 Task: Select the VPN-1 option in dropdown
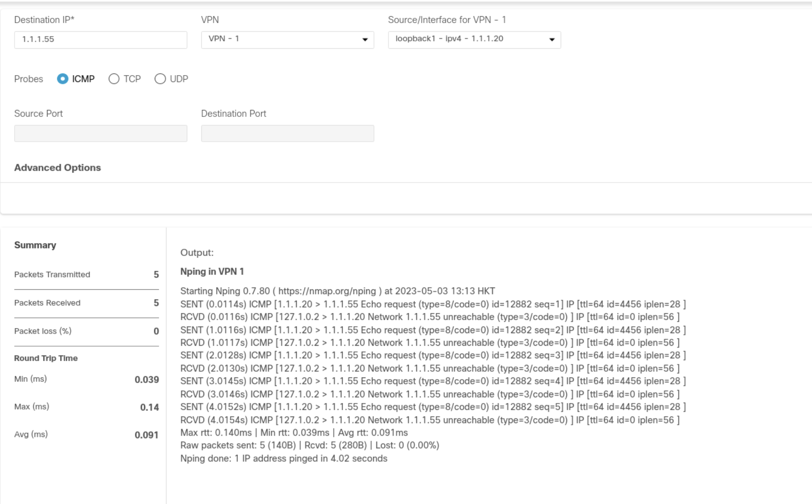click(286, 38)
